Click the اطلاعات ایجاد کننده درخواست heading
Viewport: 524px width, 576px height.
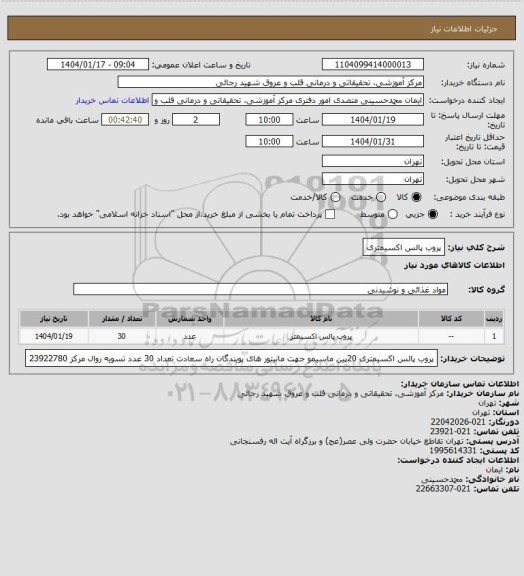458,460
